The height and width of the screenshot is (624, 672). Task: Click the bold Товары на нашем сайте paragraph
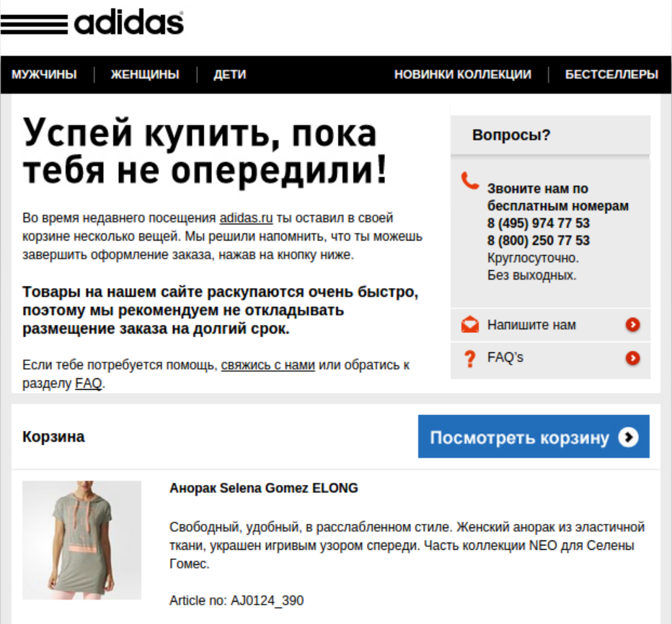221,310
